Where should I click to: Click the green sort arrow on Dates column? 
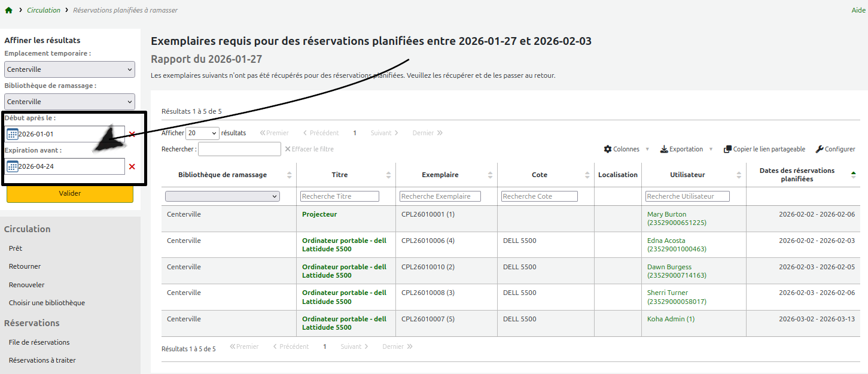pos(854,174)
